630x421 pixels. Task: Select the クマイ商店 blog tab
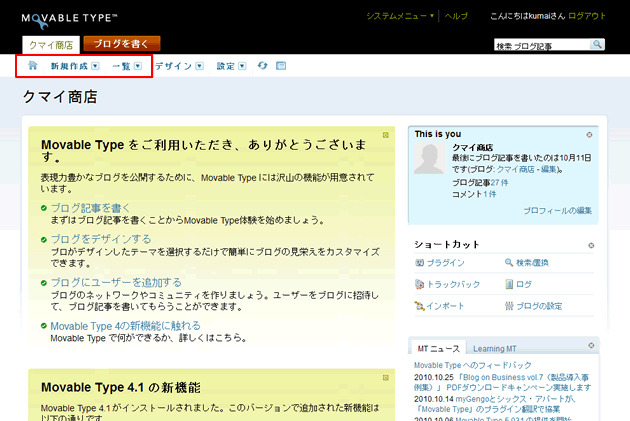pyautogui.click(x=51, y=45)
